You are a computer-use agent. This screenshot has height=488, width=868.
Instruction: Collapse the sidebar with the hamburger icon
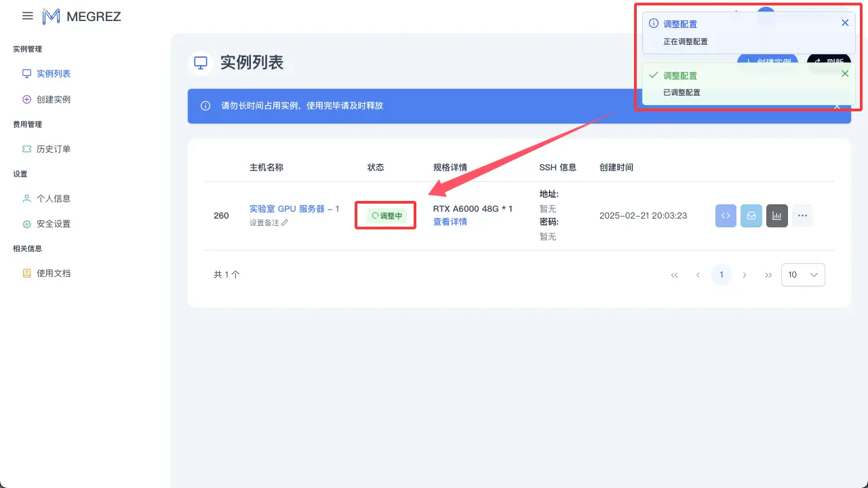click(x=27, y=16)
